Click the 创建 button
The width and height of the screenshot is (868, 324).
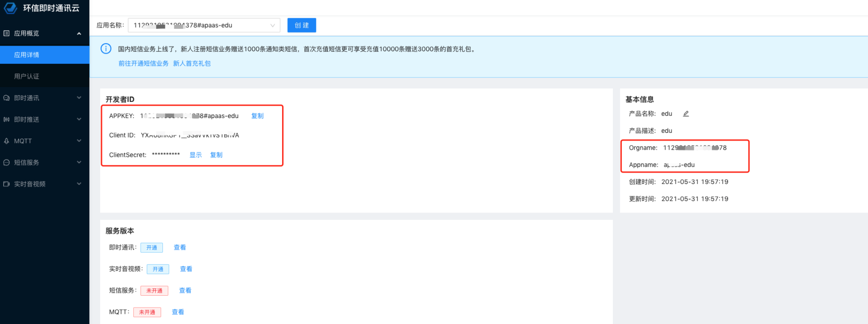[302, 25]
